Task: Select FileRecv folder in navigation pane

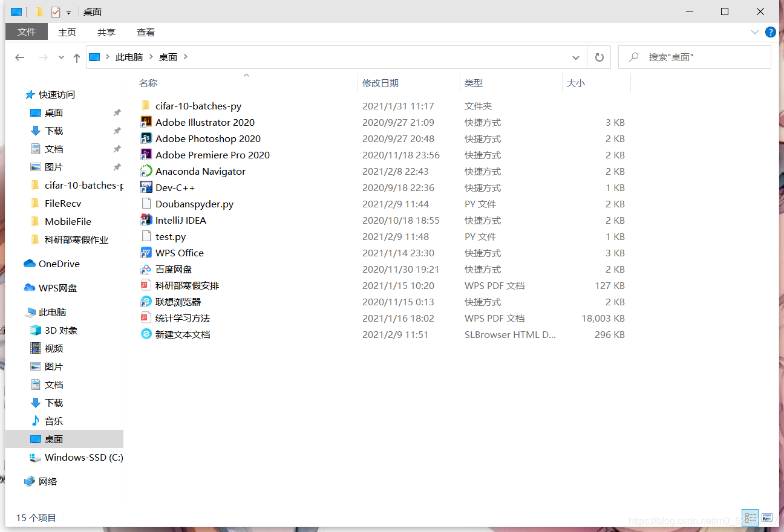Action: 63,203
